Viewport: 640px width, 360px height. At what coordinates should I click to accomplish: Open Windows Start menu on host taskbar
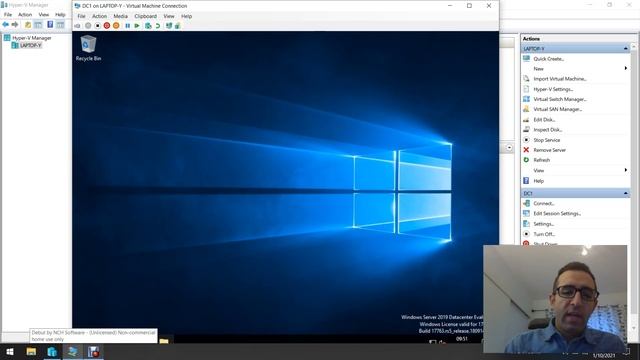click(10, 352)
